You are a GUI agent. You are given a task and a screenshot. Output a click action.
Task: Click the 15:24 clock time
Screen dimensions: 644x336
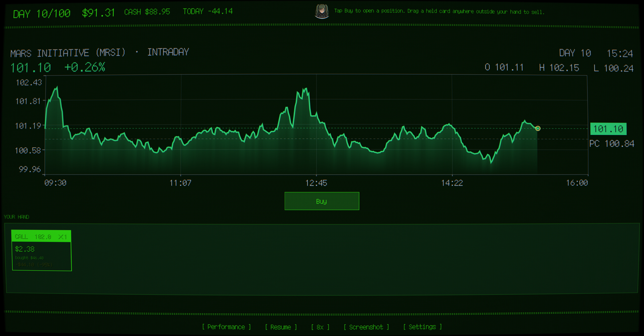coord(620,53)
